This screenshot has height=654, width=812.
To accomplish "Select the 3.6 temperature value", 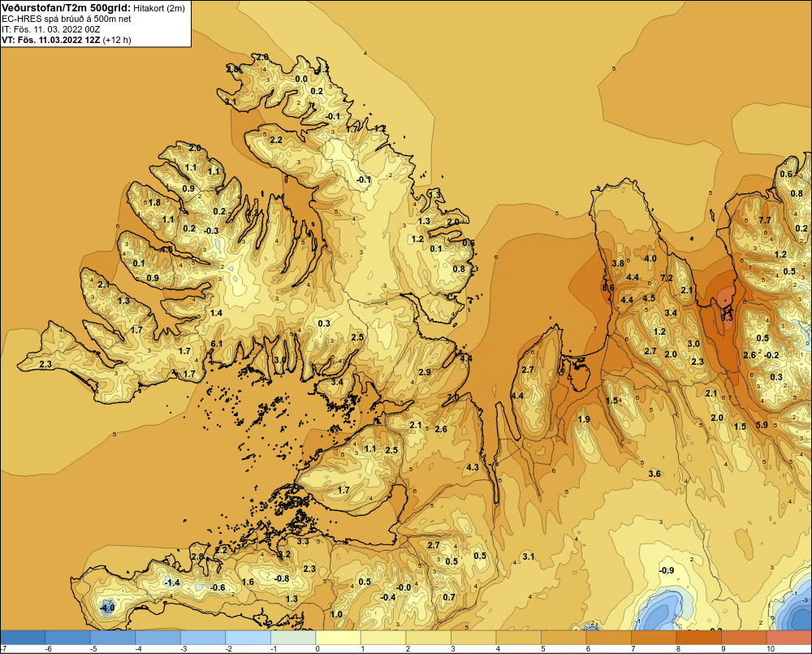I will tap(654, 474).
